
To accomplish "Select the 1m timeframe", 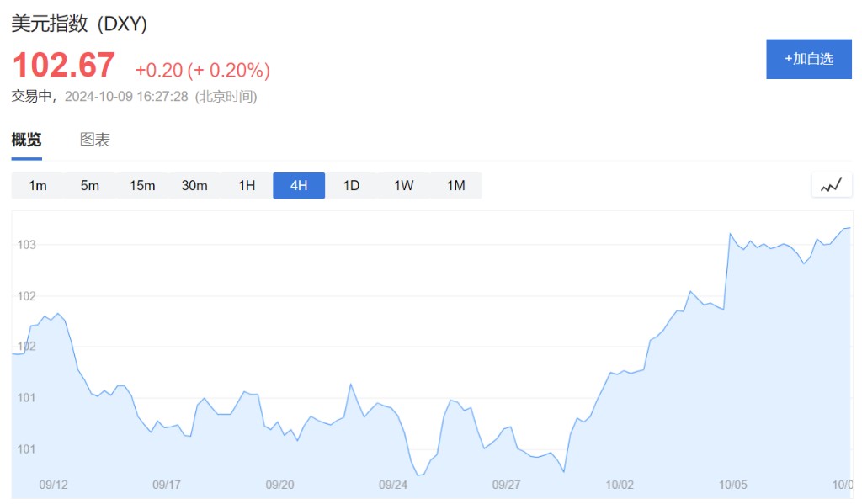I will [x=38, y=186].
